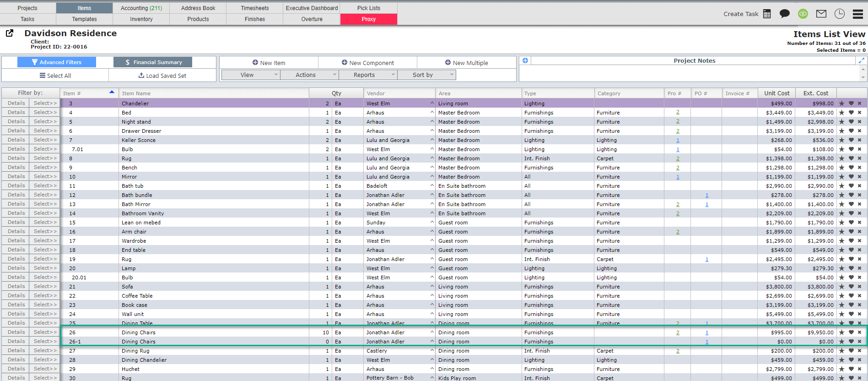The image size is (868, 381).
Task: Click New Multiple button
Action: (466, 63)
